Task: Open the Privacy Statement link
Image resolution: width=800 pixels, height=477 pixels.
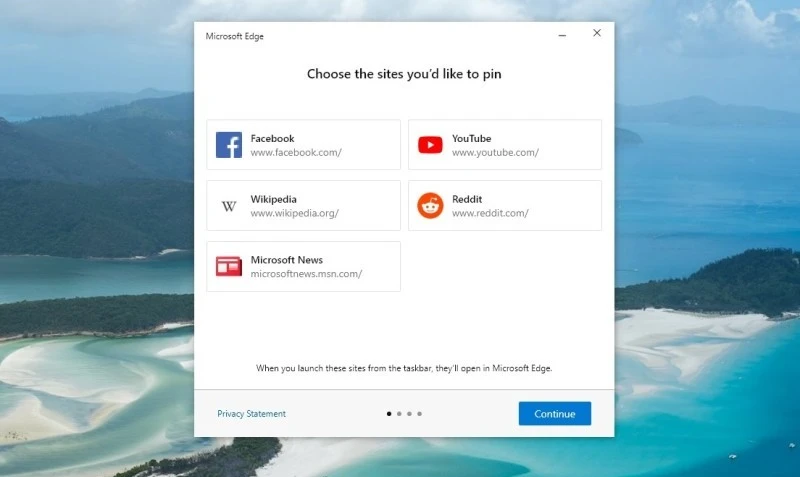Action: point(251,414)
